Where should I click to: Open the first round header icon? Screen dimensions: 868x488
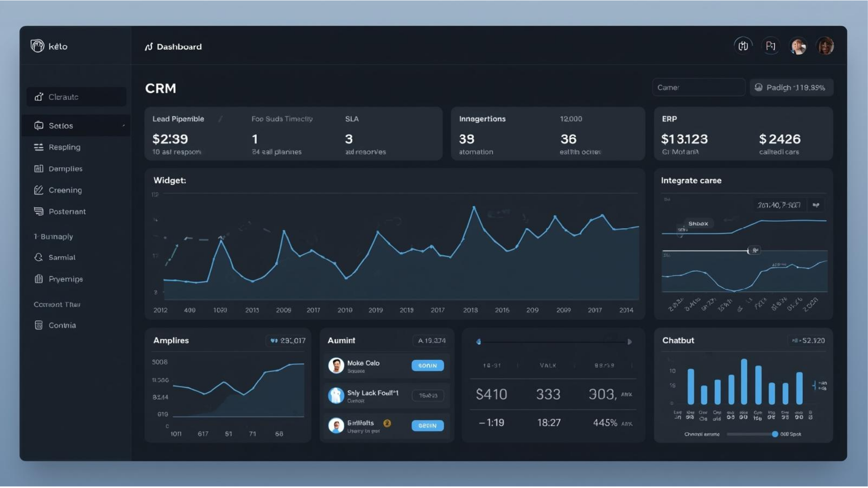743,46
